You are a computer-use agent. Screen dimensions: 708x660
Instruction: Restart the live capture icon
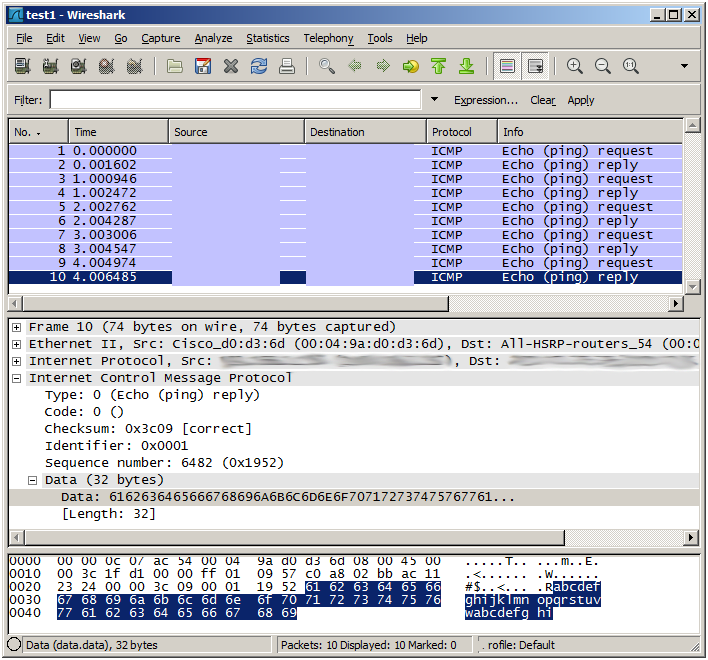pyautogui.click(x=135, y=66)
